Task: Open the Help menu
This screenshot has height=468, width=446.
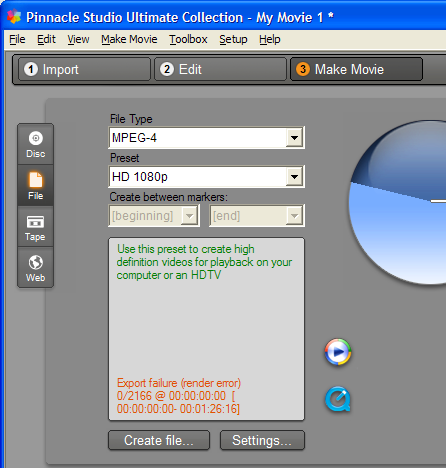Action: [270, 39]
